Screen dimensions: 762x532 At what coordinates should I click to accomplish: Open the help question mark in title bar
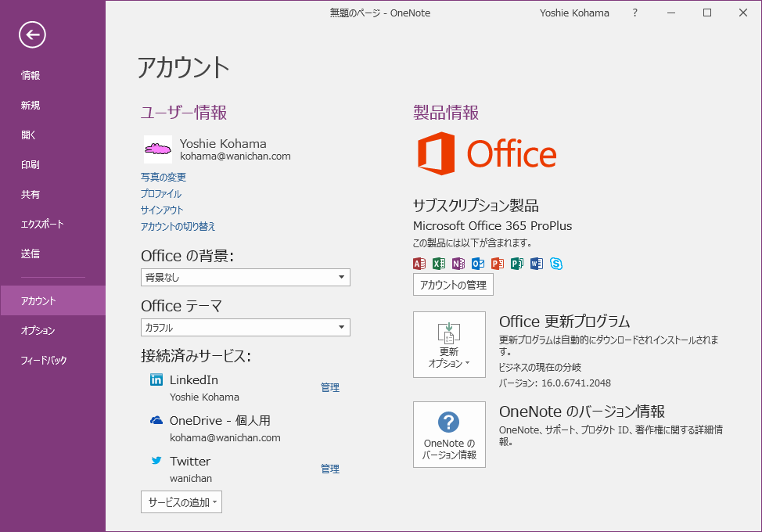[634, 13]
